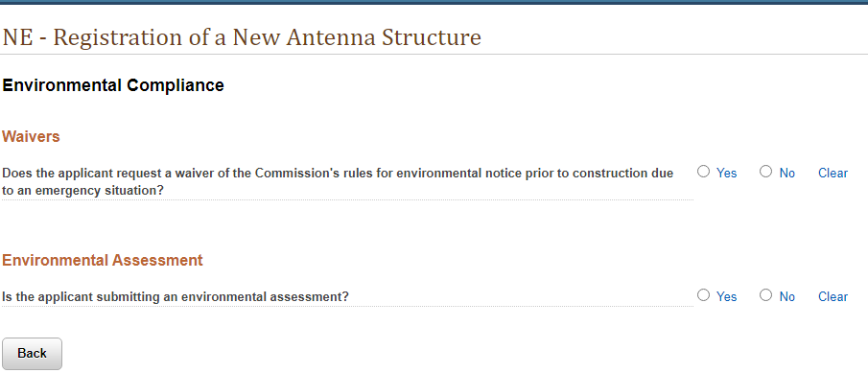Choose No radio circle for environmental assessment submission
This screenshot has width=868, height=373.
tap(765, 295)
